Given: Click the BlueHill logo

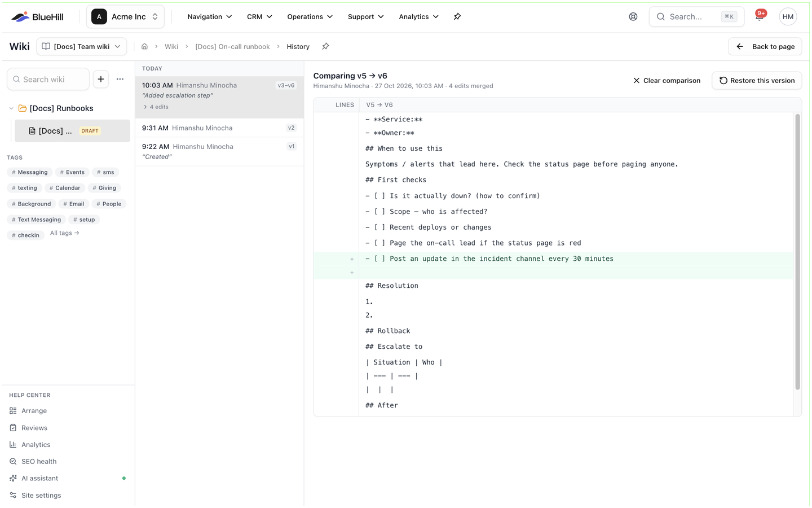Looking at the screenshot, I should [x=37, y=17].
